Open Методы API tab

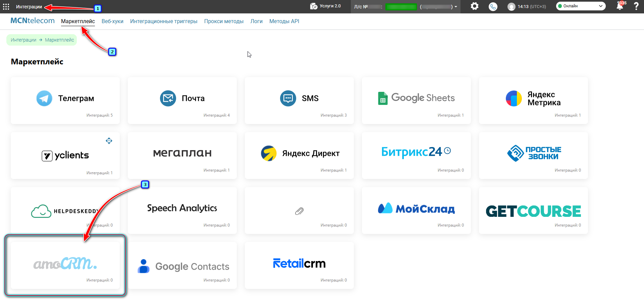coord(284,21)
